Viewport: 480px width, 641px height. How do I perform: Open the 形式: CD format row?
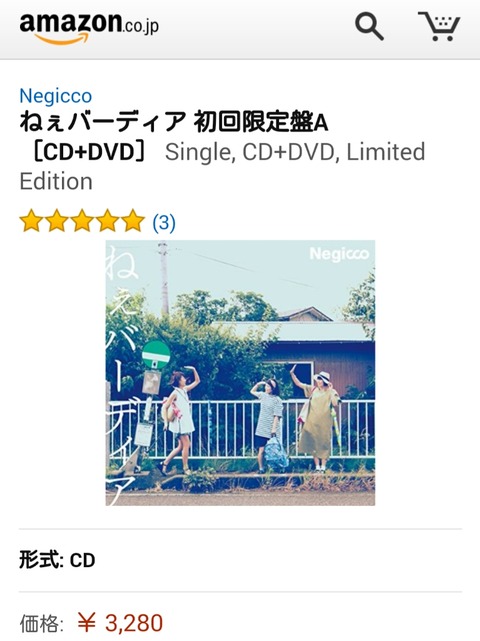[x=240, y=560]
